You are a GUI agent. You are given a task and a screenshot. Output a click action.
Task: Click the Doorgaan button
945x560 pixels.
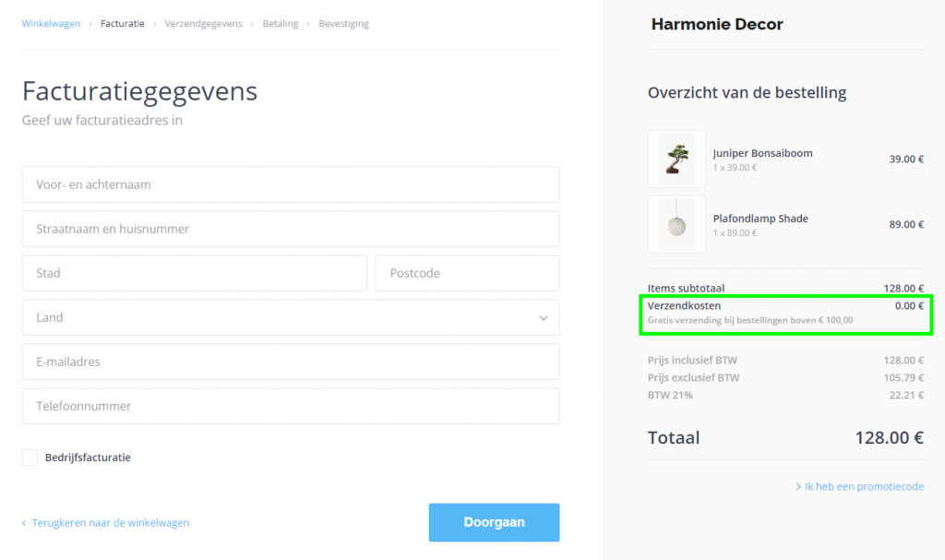[x=495, y=522]
